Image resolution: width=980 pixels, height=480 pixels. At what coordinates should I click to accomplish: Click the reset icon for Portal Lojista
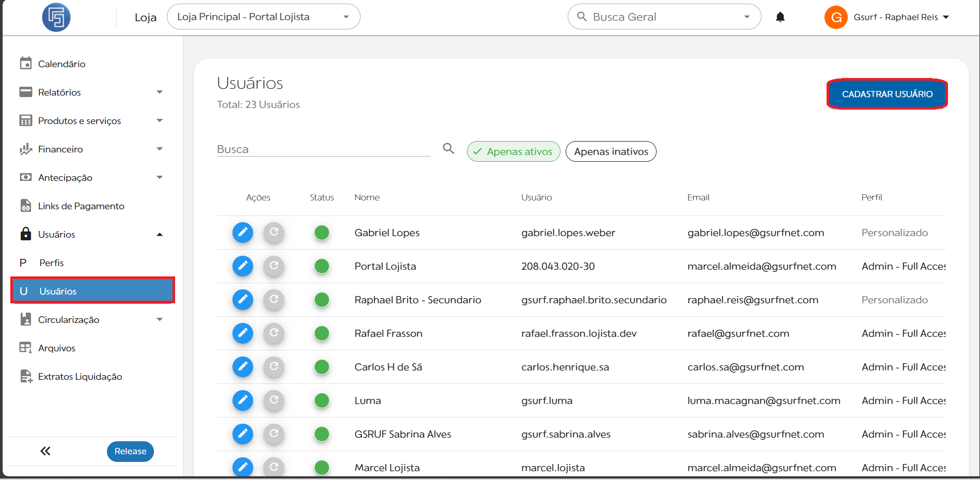(274, 266)
